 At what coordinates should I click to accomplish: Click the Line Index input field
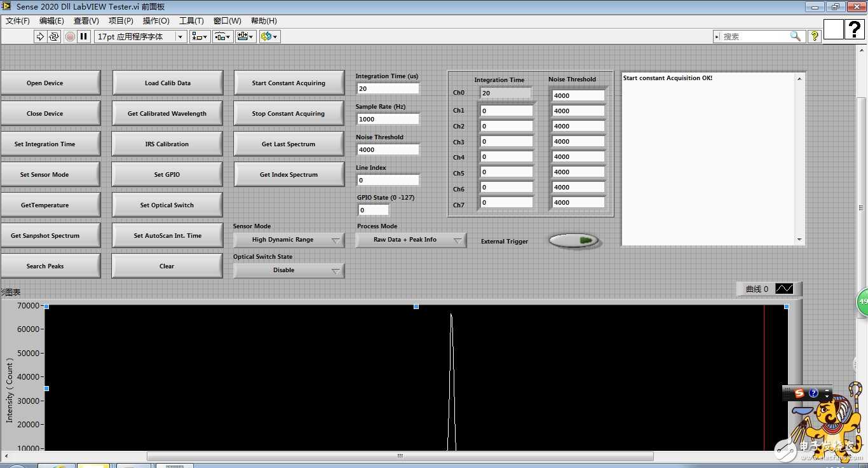tap(388, 180)
